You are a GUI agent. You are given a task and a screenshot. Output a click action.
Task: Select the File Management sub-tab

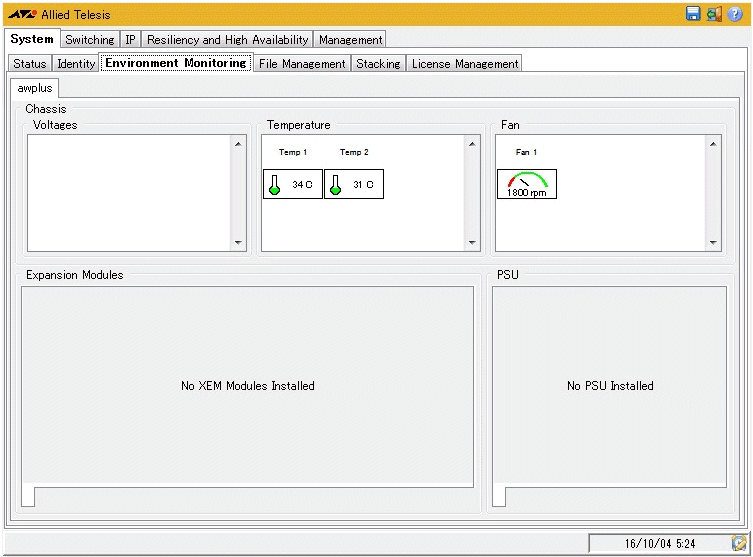(302, 64)
